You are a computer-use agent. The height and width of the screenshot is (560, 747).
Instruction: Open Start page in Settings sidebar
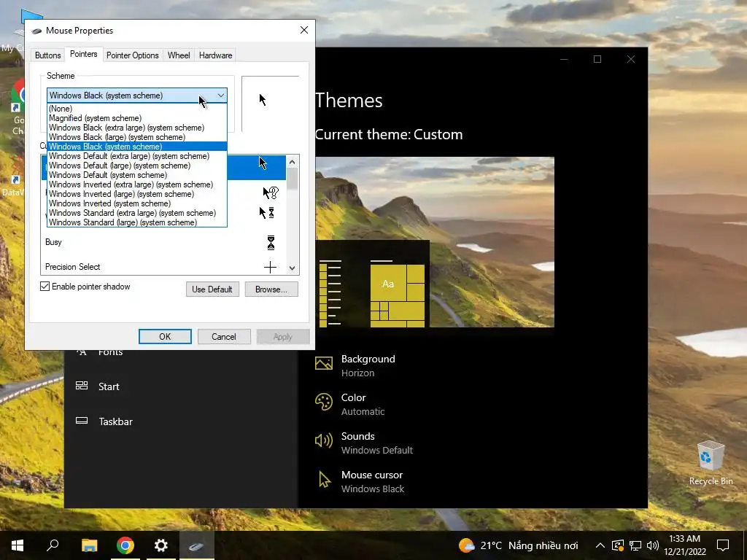pos(109,386)
